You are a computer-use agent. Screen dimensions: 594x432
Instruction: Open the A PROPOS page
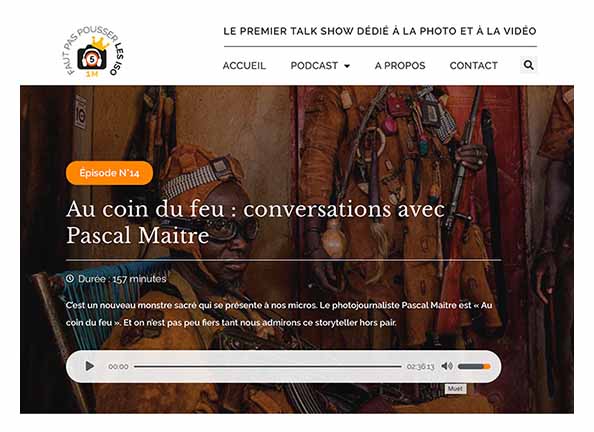pyautogui.click(x=400, y=66)
